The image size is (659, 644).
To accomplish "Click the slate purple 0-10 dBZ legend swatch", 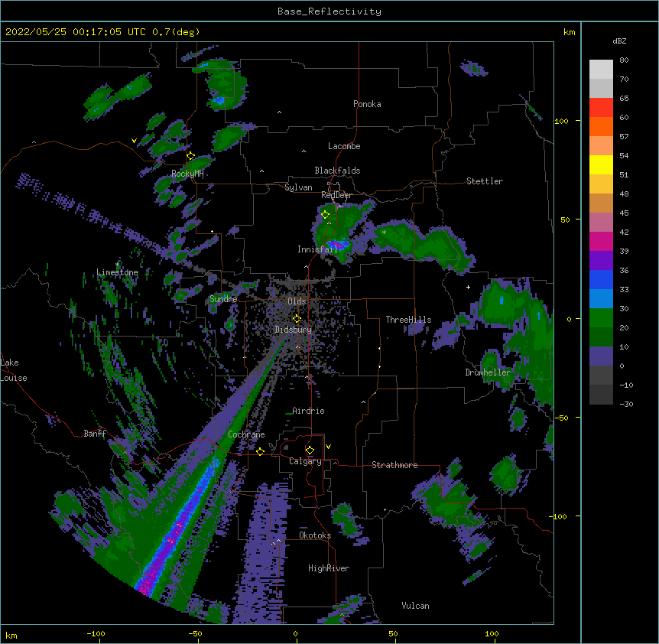I will pos(601,356).
